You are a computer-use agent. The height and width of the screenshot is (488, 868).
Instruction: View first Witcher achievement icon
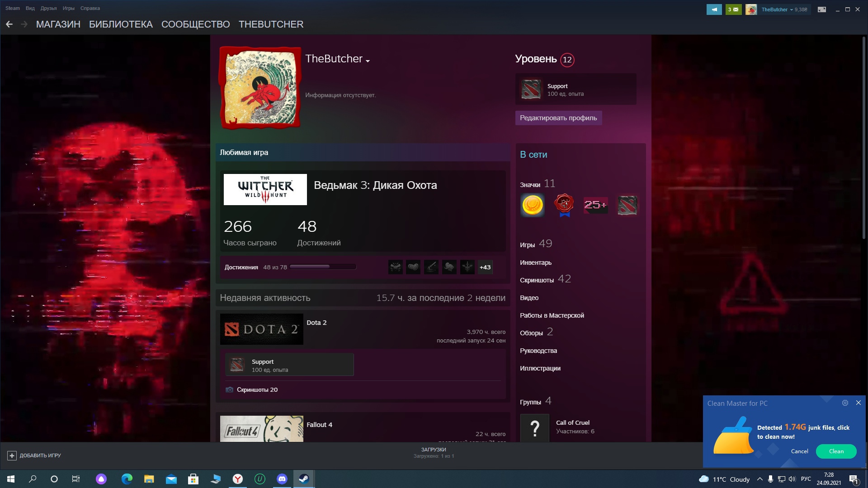click(x=396, y=267)
